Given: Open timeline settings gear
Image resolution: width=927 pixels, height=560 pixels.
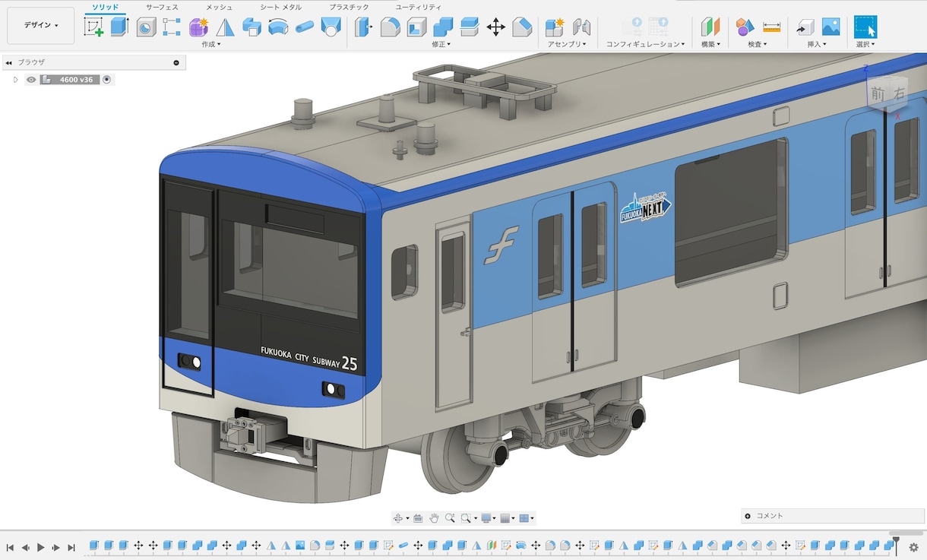Looking at the screenshot, I should pos(914,547).
